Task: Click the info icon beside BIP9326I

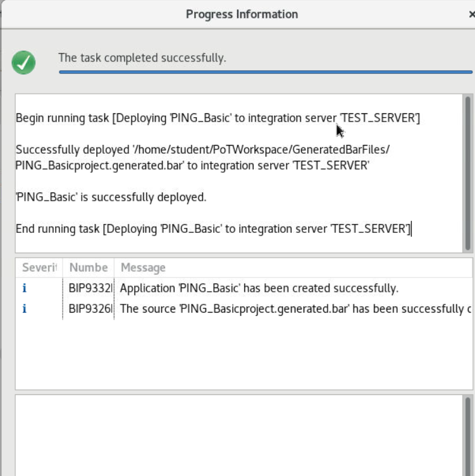Action: click(25, 309)
